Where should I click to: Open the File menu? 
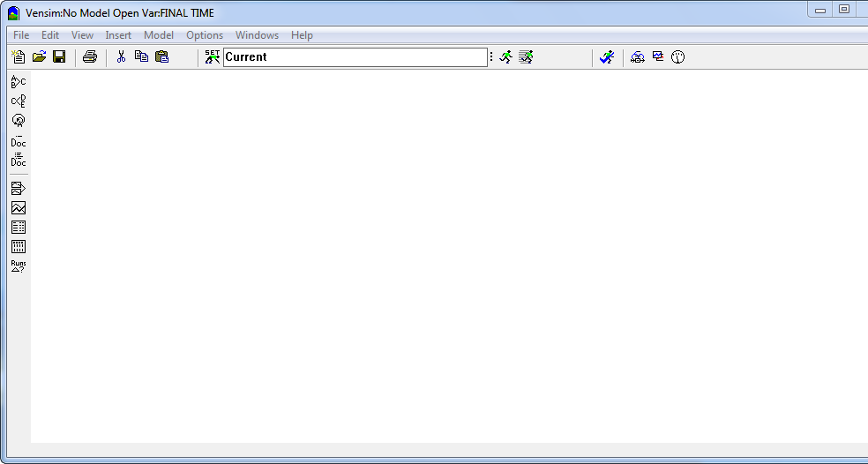coord(21,35)
